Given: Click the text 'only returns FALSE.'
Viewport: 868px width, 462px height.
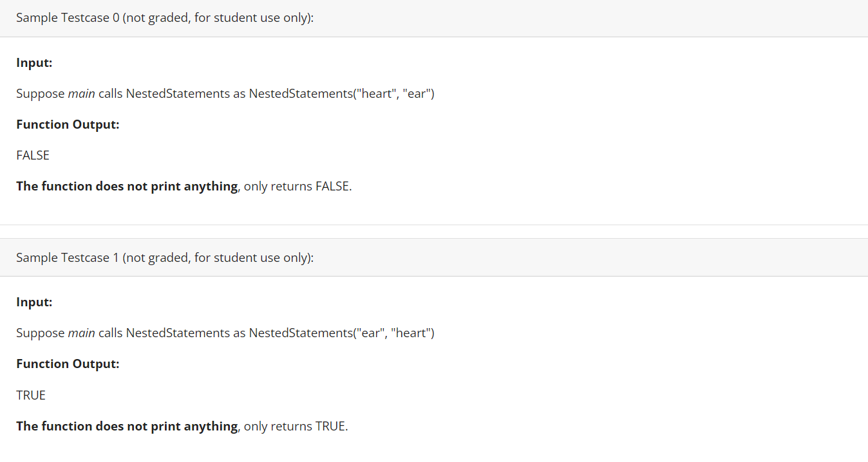Looking at the screenshot, I should [298, 187].
